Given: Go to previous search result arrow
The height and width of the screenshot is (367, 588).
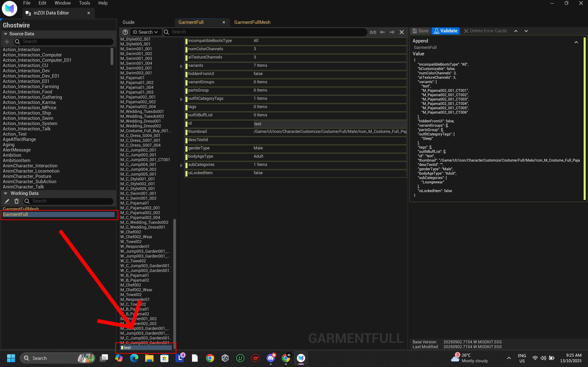Looking at the screenshot, I should (x=382, y=32).
